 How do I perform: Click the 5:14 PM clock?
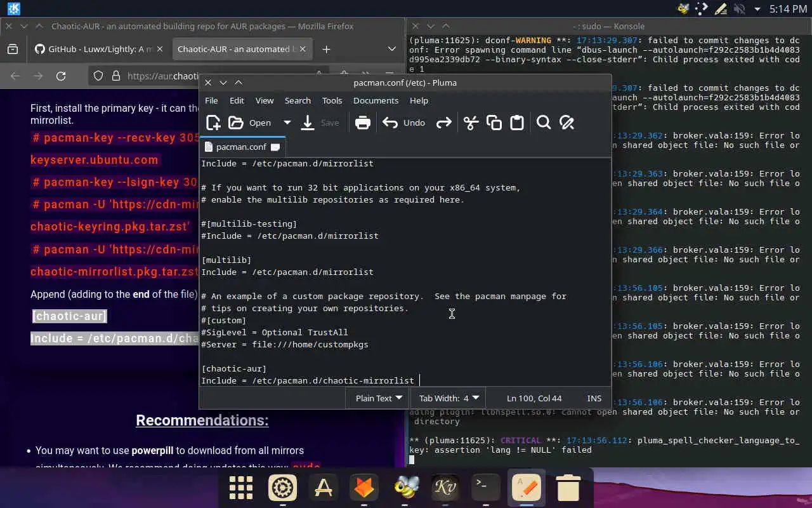tap(788, 9)
